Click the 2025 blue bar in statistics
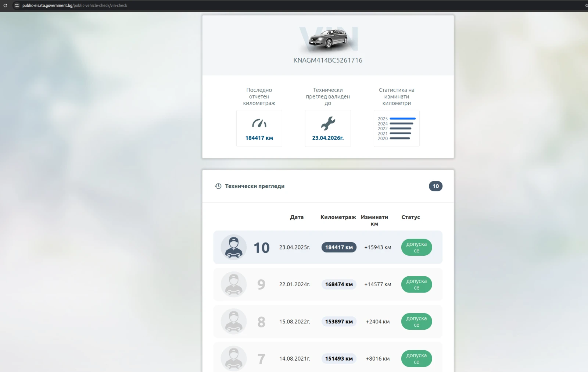Viewport: 588px width, 372px height. click(x=402, y=118)
